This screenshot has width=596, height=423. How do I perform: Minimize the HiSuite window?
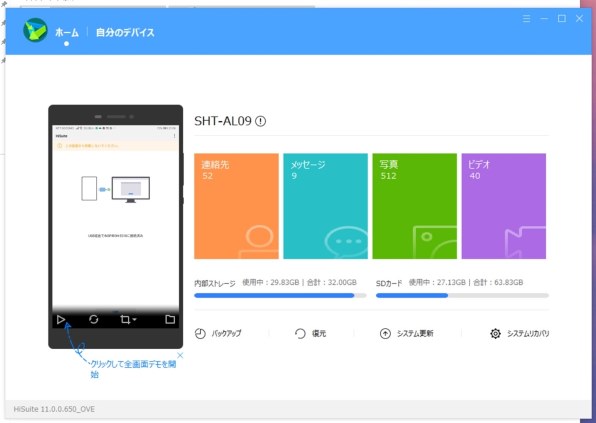pos(544,19)
